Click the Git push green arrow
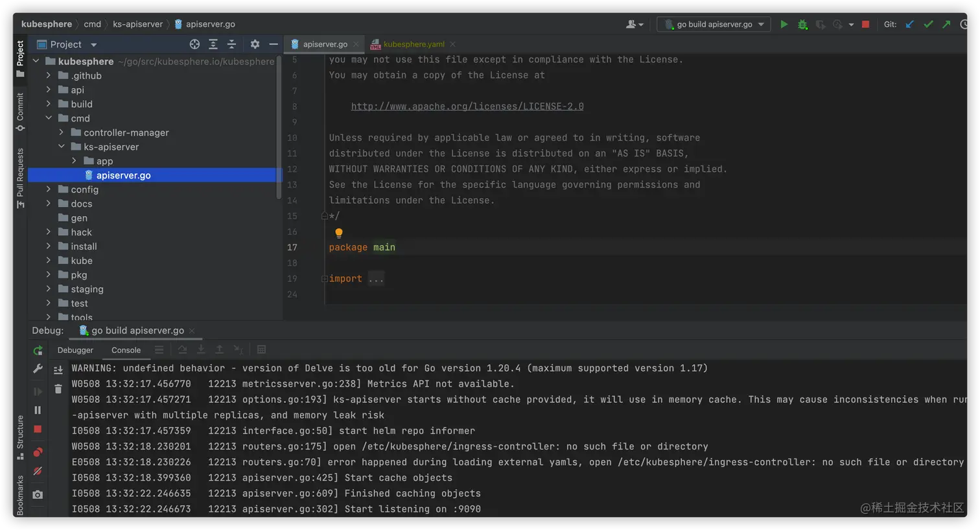 click(946, 25)
